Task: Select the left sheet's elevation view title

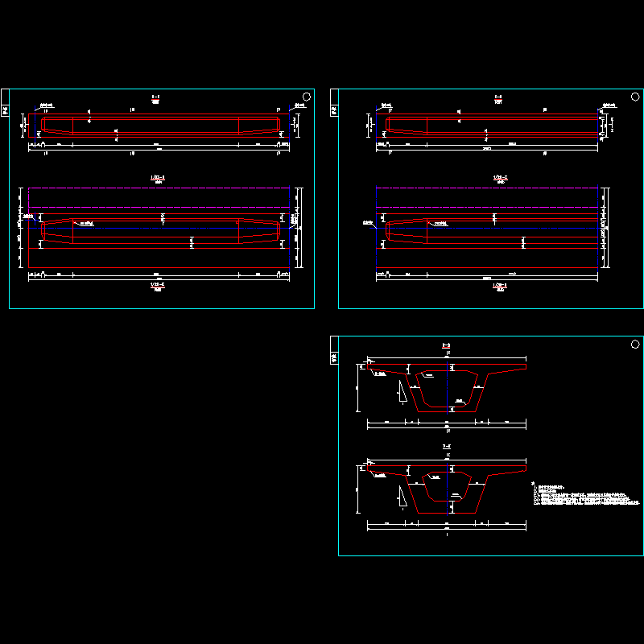Action: 155,99
